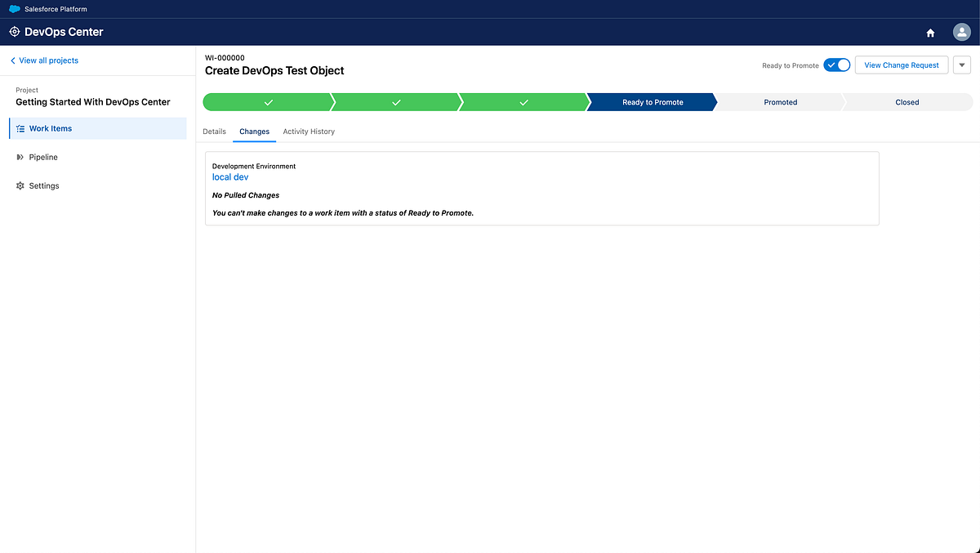Click the Salesforce cloud logo
The width and height of the screenshot is (980, 553).
[13, 8]
